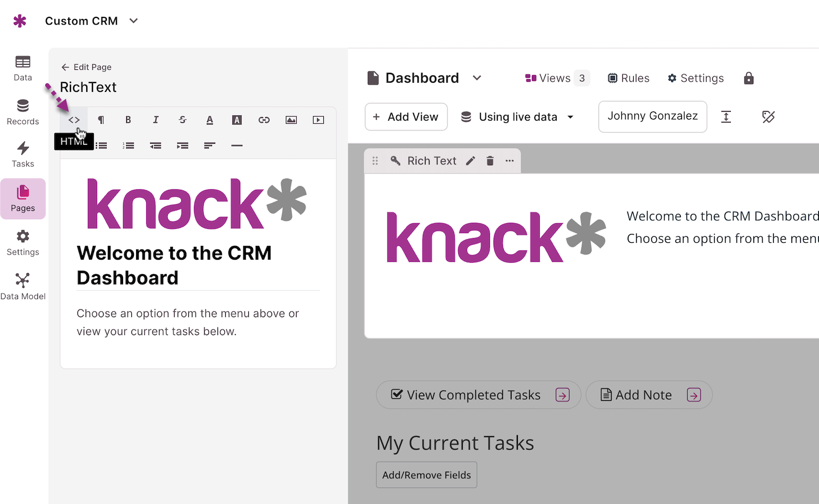Click the design brush toggle icon
The width and height of the screenshot is (819, 504).
pyautogui.click(x=768, y=117)
